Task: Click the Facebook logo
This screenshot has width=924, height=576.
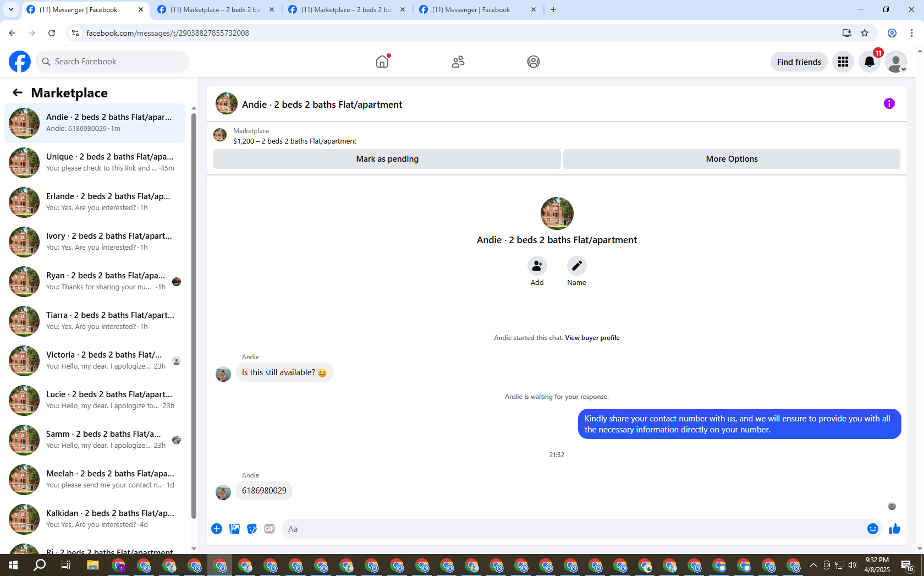Action: tap(20, 62)
